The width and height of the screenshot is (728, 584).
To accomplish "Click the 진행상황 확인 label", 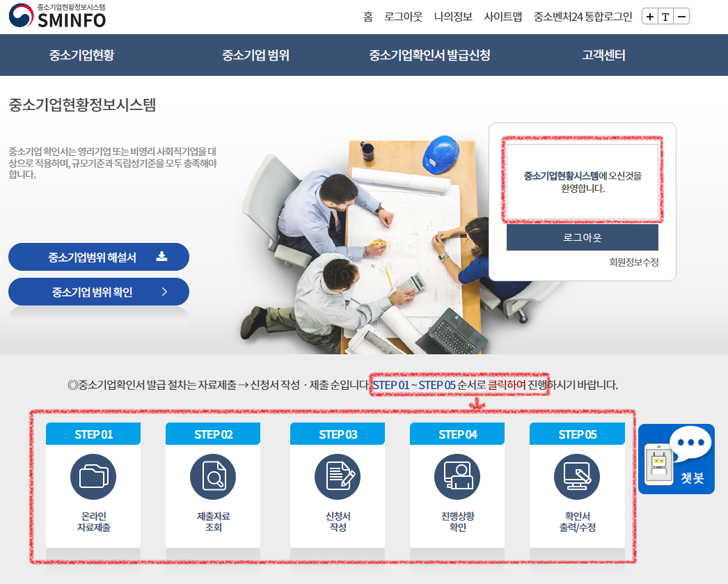I will [457, 522].
